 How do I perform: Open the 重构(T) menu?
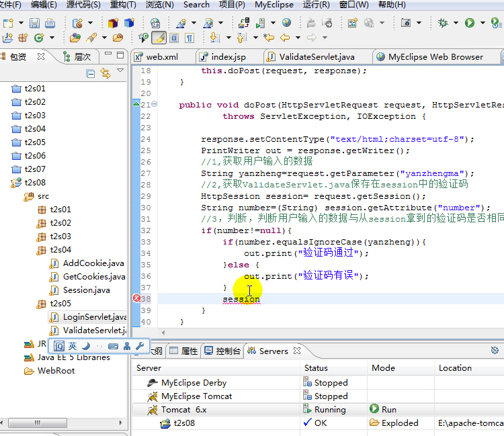[x=123, y=5]
